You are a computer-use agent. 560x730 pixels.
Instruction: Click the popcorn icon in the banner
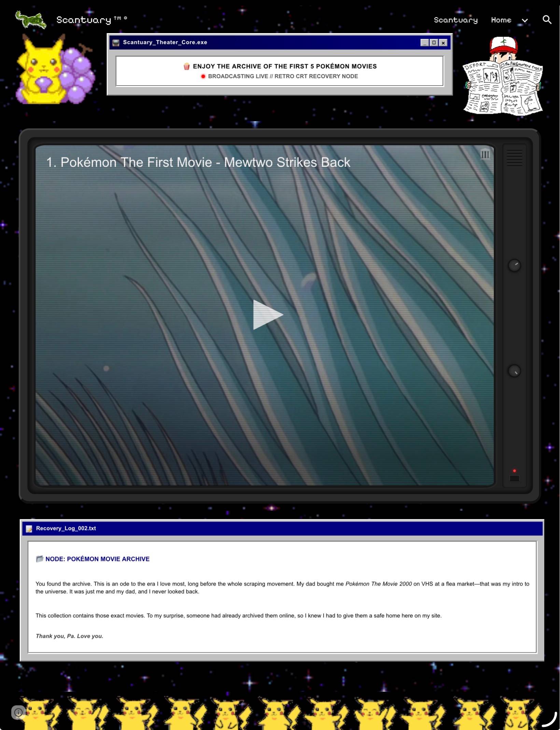[186, 66]
